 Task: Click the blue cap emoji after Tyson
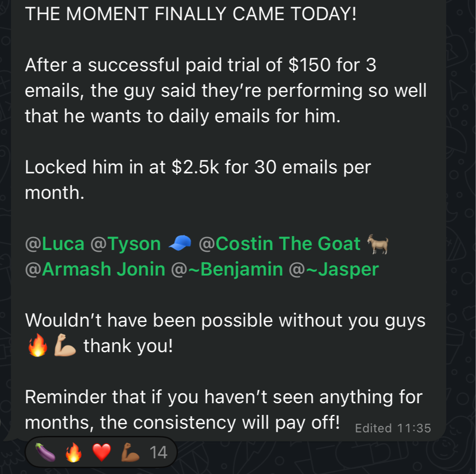(x=180, y=244)
